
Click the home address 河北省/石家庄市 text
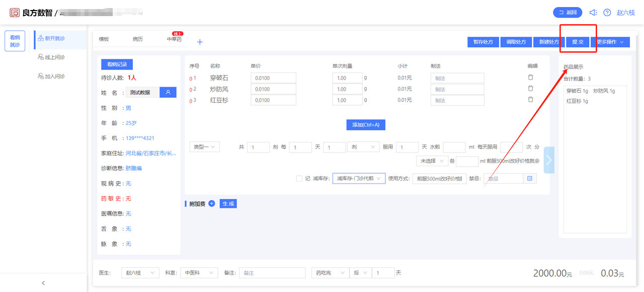(150, 153)
